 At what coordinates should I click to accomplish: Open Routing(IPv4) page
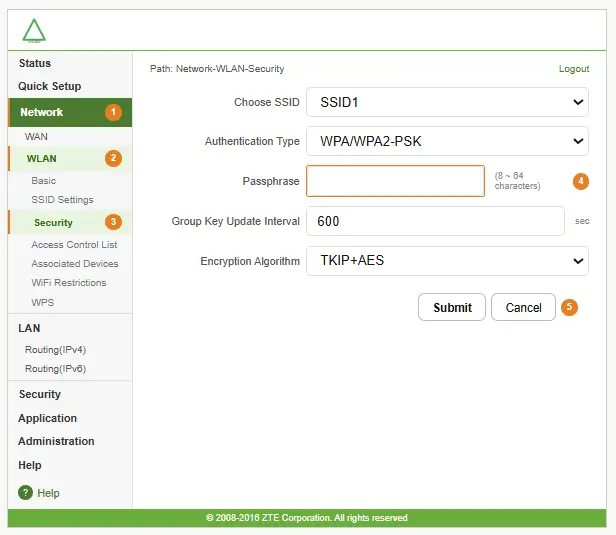click(55, 350)
